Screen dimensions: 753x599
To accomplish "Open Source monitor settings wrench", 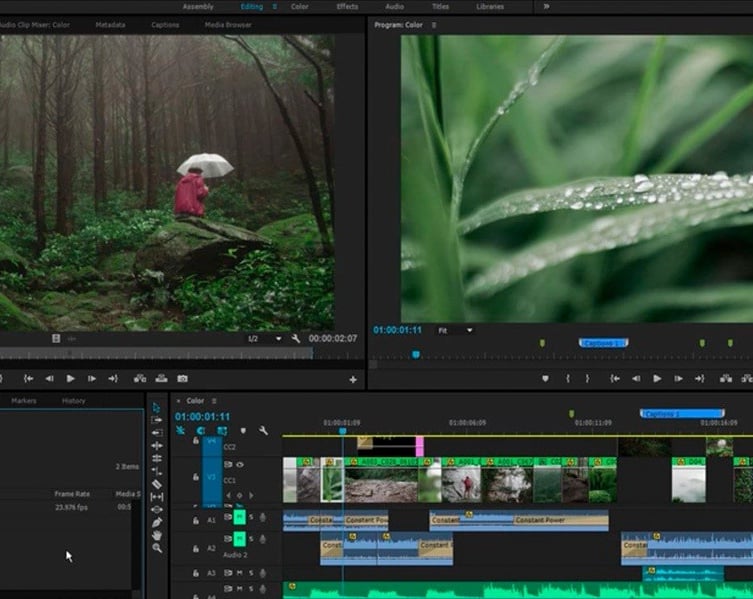I will 296,339.
